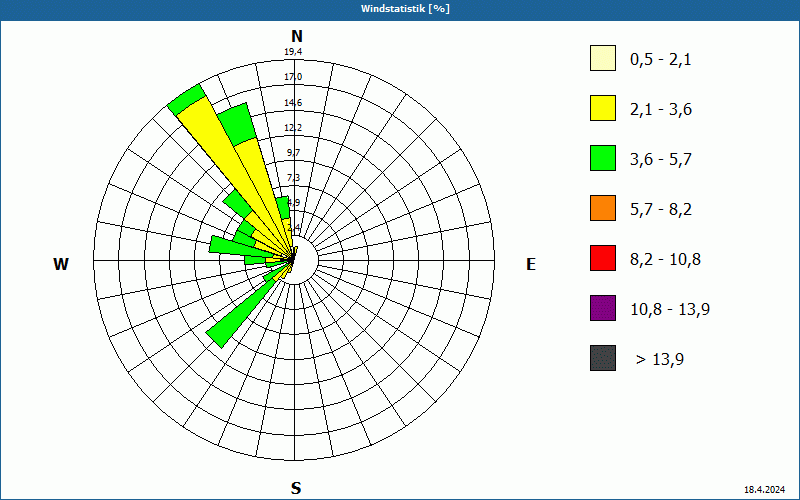Click the green southwest wind bar
Screen dimensions: 800x500
(240, 314)
